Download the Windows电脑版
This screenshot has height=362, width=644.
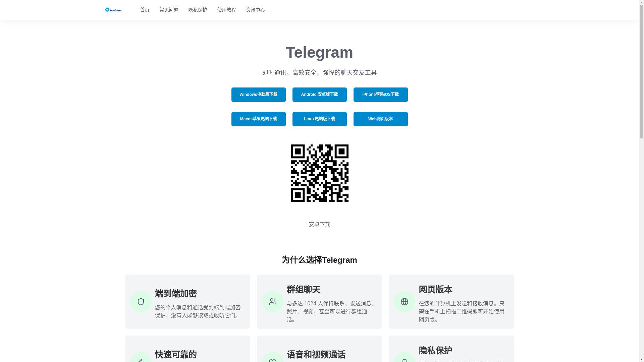[x=258, y=95]
